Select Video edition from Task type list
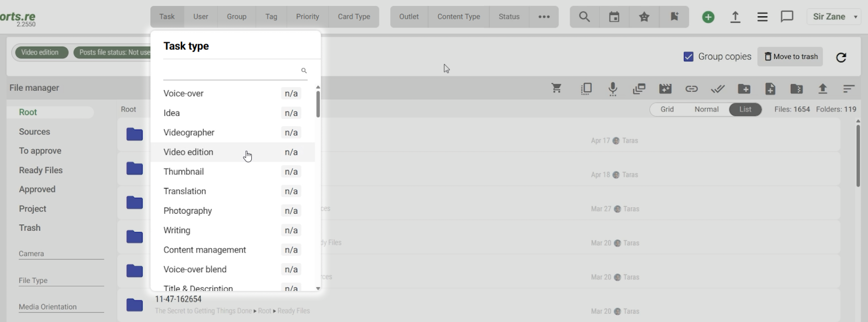This screenshot has width=868, height=322. (x=188, y=152)
